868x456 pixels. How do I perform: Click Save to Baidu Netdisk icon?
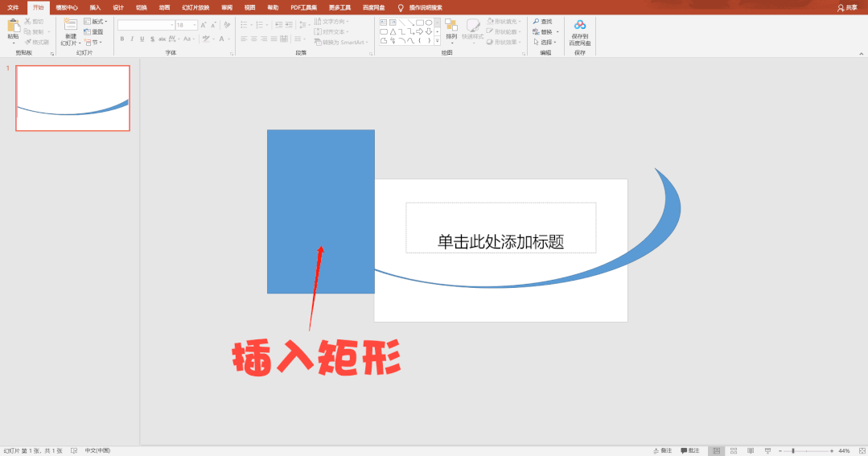tap(579, 25)
